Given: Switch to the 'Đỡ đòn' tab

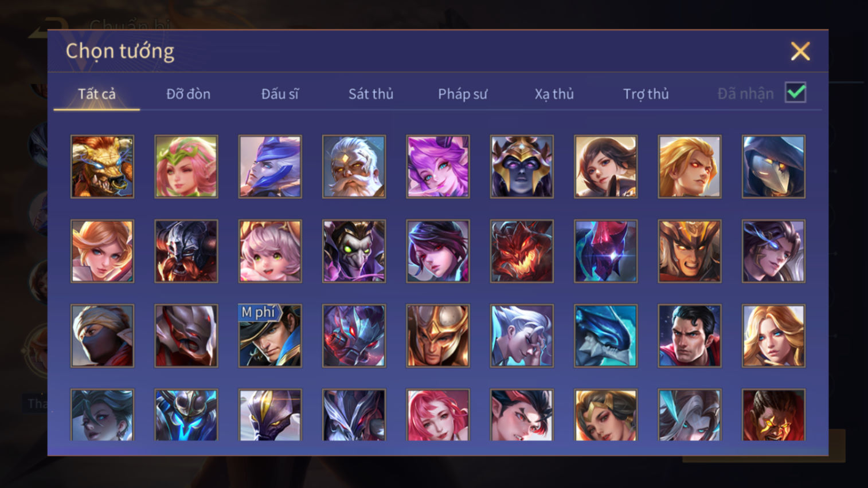Looking at the screenshot, I should point(188,94).
